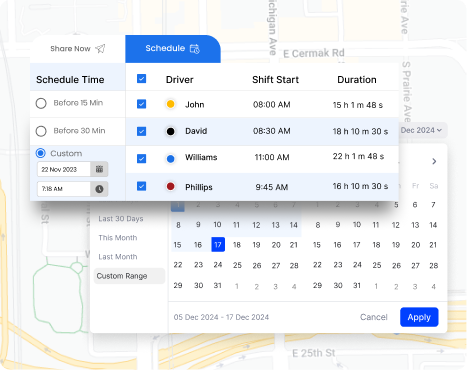Click duration 15 h 1 m 48 s
Viewport: 467px width, 370px height.
(358, 105)
